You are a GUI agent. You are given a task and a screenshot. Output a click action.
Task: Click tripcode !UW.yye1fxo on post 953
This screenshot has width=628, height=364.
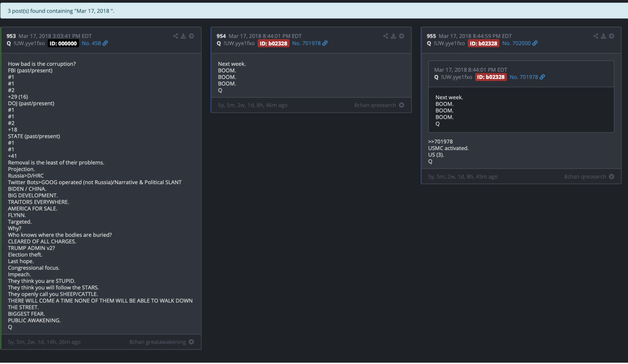[29, 43]
